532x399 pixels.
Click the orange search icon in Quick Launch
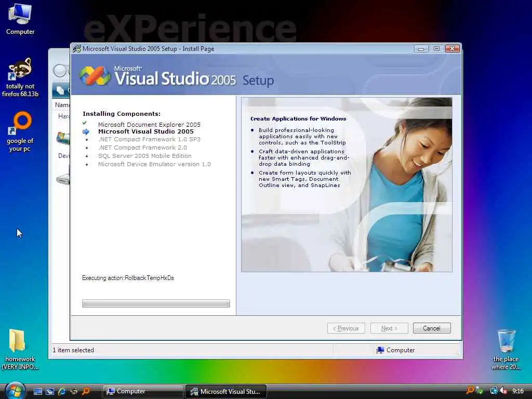tap(86, 391)
